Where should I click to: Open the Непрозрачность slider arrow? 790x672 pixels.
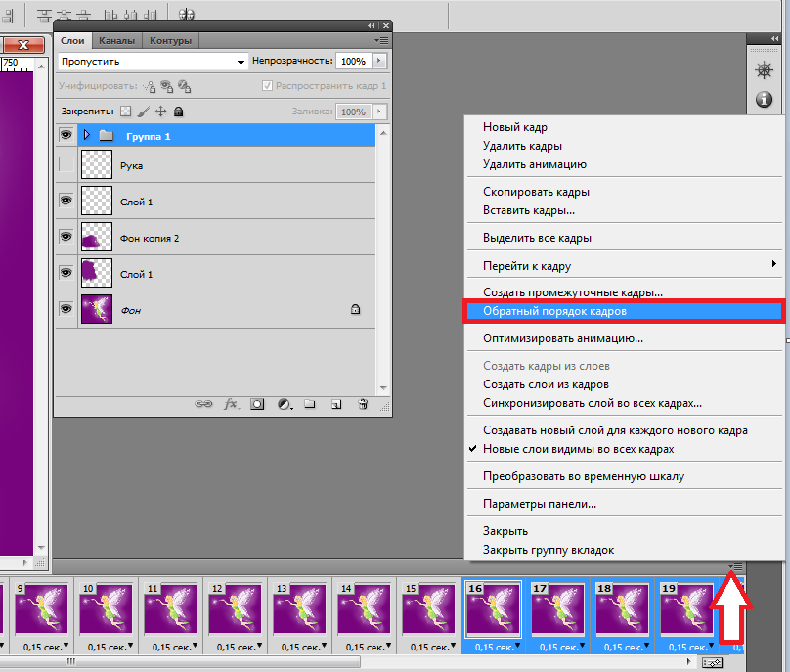pyautogui.click(x=379, y=61)
